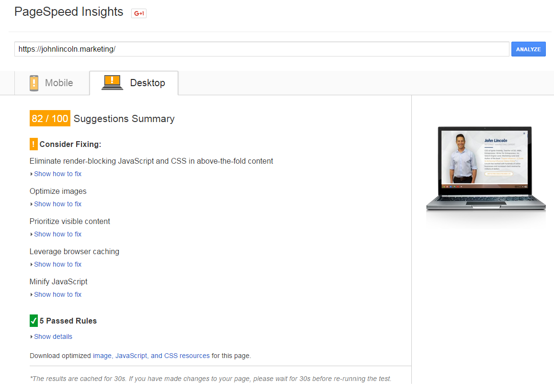
Task: Click the PageSpeed Insights heading
Action: coord(68,11)
